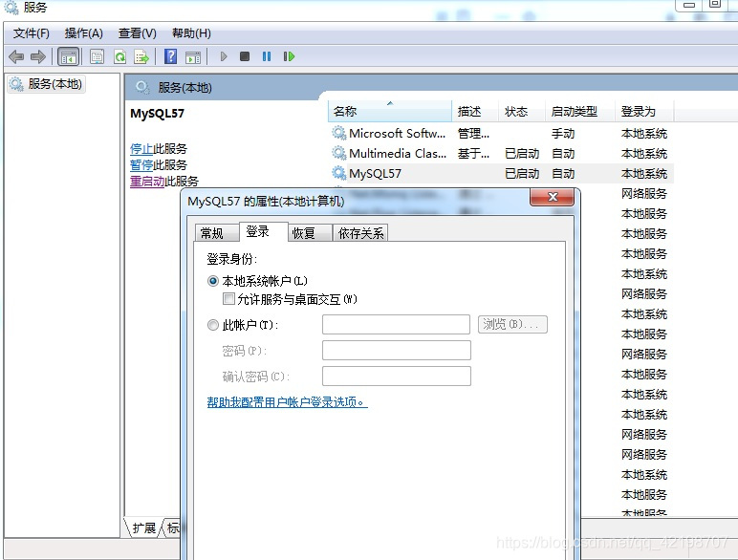Select the MySQL57 service gear icon
The width and height of the screenshot is (738, 560).
point(338,174)
